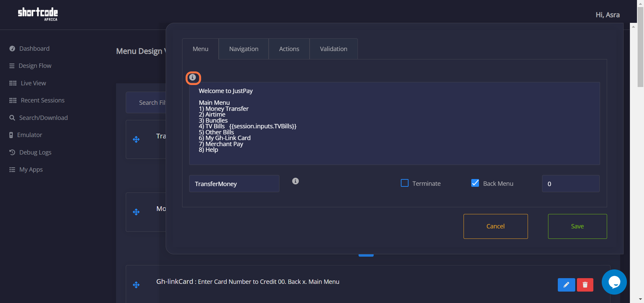Click the Cancel button
Screen dimensions: 644x303
pos(496,226)
